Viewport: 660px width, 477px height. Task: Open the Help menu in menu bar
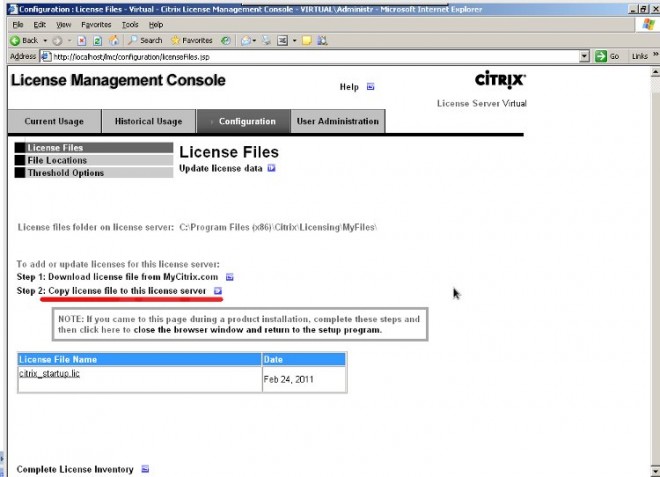(x=156, y=25)
